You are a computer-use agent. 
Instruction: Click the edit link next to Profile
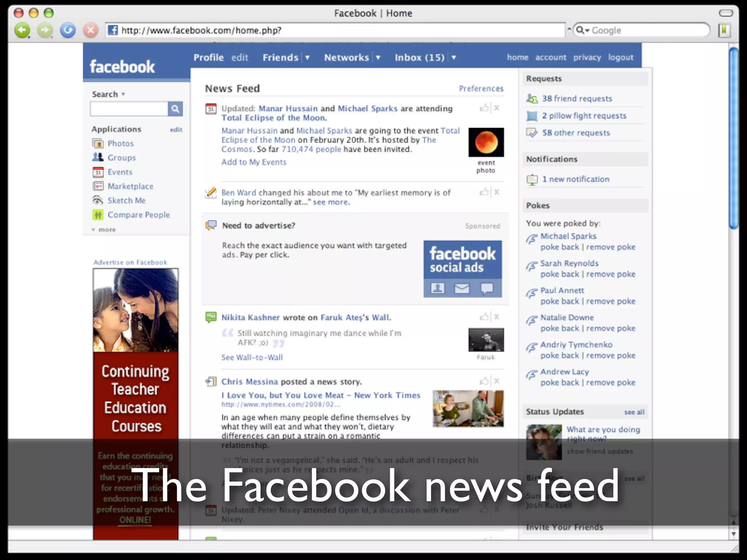pyautogui.click(x=240, y=58)
